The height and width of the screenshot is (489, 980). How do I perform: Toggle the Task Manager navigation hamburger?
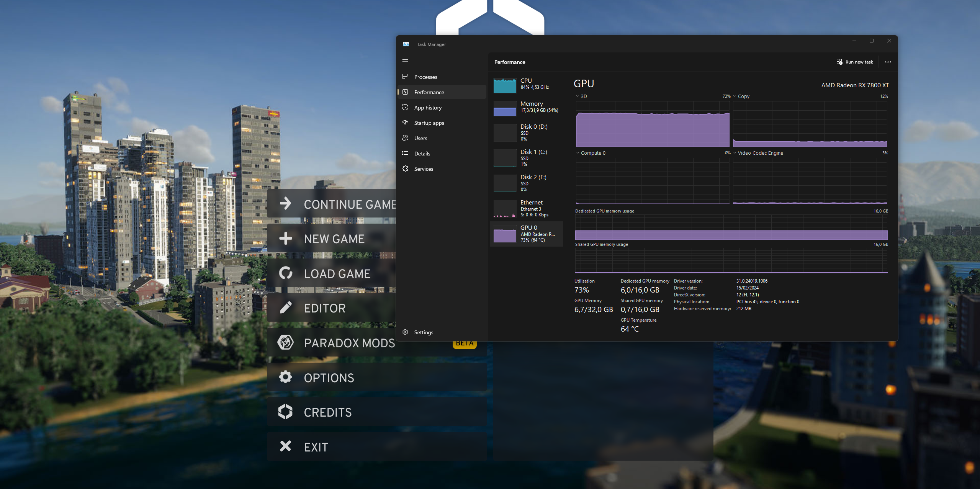pyautogui.click(x=405, y=61)
